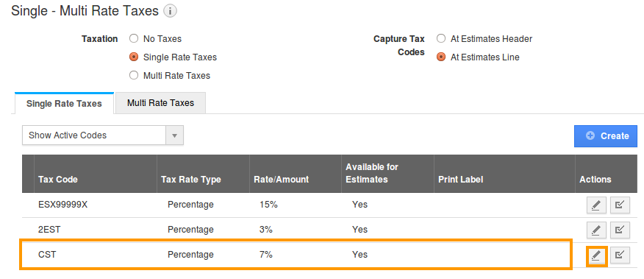Select the Single Rate Taxes radio option
Viewport: 644px width, 279px height.
point(134,57)
